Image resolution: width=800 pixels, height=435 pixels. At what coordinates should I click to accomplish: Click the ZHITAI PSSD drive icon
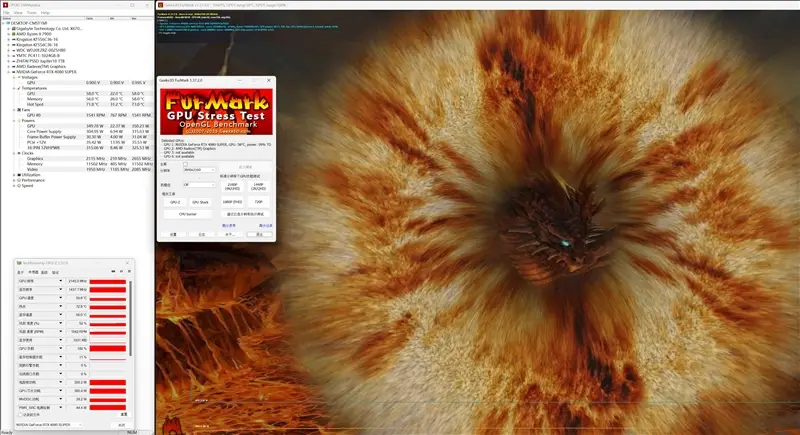pos(13,61)
